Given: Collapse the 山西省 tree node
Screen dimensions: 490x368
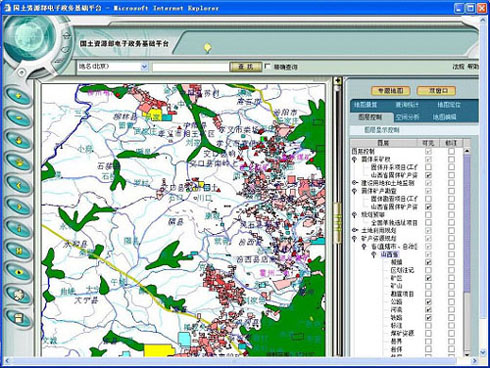Looking at the screenshot, I should pyautogui.click(x=374, y=254).
